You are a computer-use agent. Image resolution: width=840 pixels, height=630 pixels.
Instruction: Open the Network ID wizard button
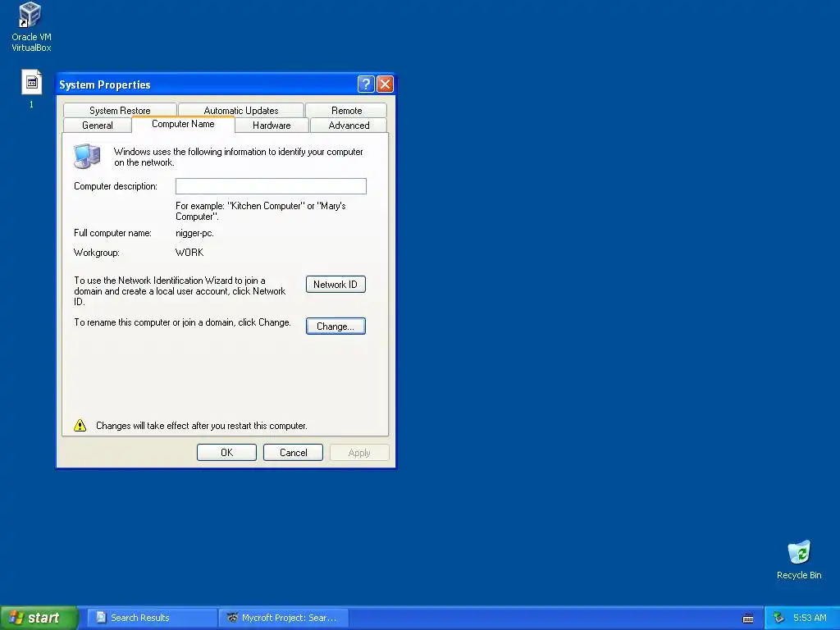click(x=336, y=285)
